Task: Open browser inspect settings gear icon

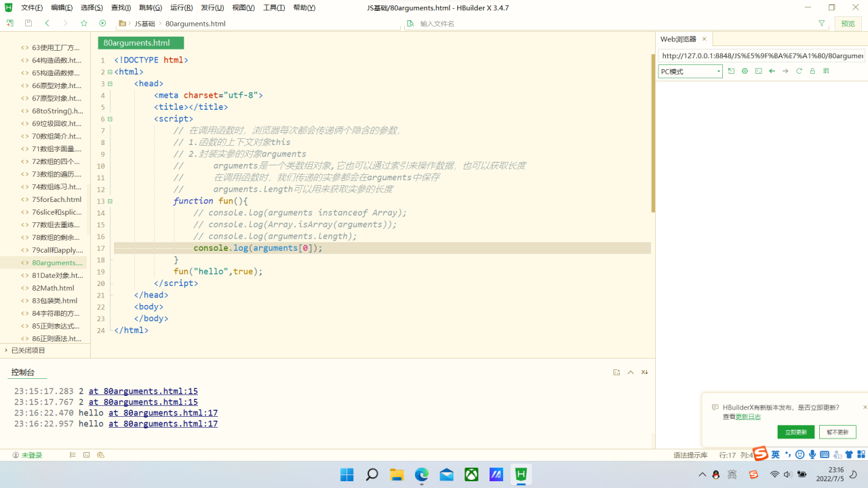Action: (745, 71)
